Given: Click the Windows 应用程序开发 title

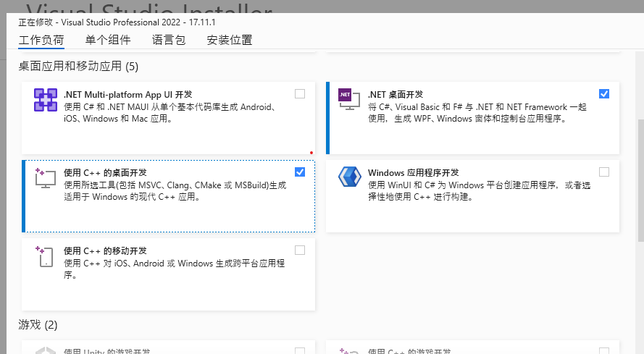Looking at the screenshot, I should tap(413, 172).
